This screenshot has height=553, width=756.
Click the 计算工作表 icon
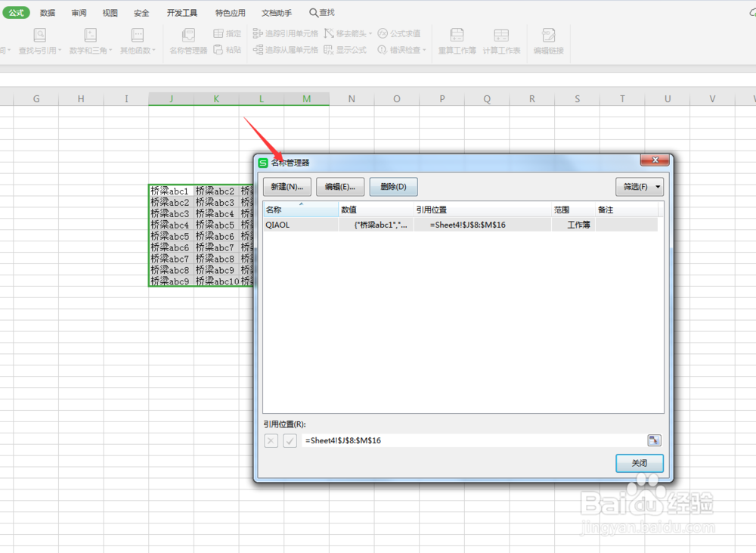501,36
